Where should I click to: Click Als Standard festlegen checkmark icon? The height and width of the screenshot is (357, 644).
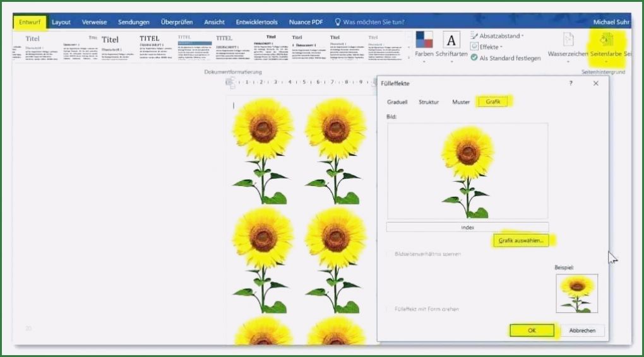point(474,58)
